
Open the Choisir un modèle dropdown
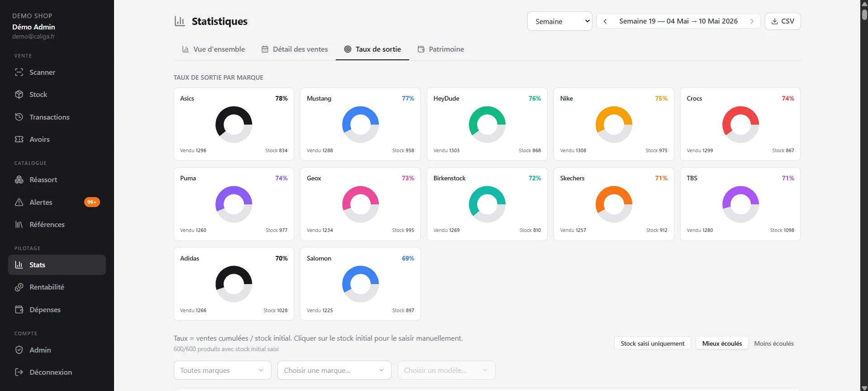pos(447,370)
